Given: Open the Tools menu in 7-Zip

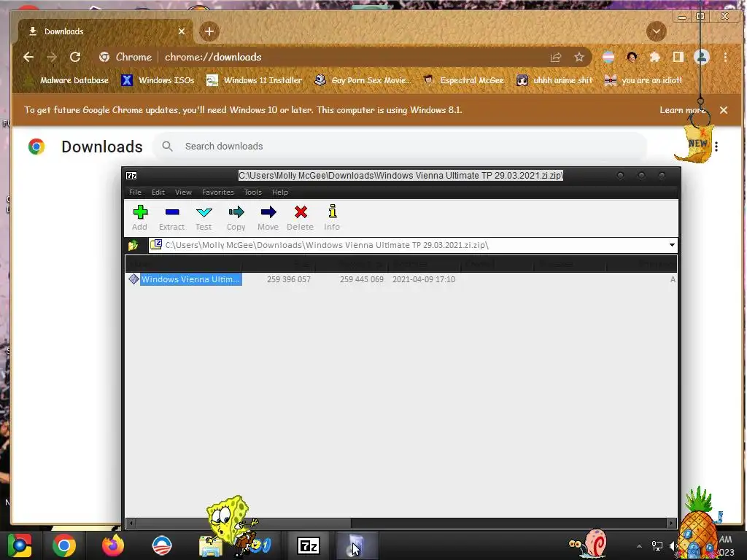Looking at the screenshot, I should point(253,192).
